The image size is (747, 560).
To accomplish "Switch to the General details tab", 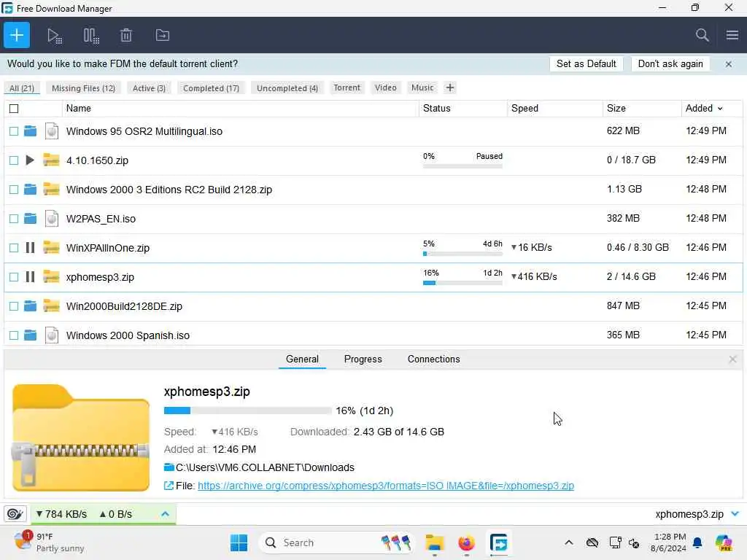I will coord(302,359).
